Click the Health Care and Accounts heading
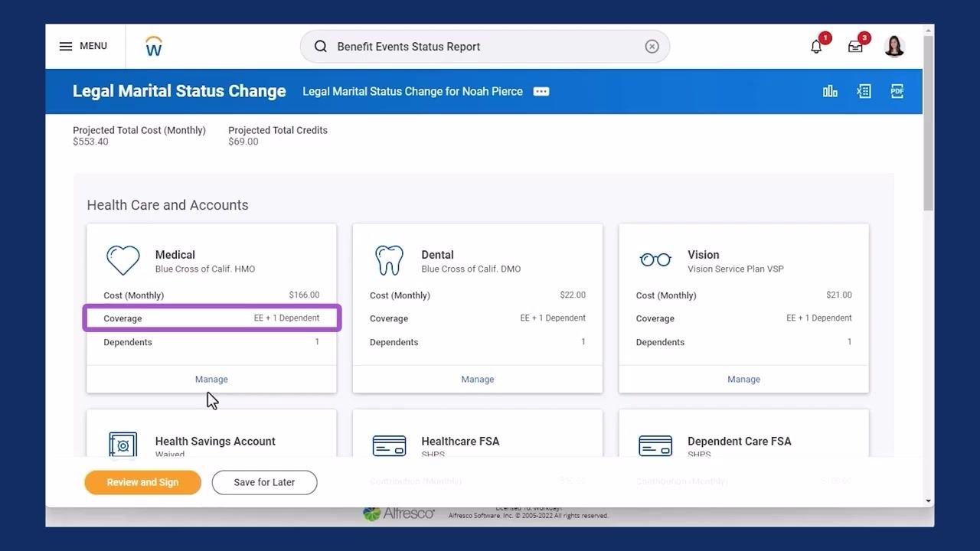Screen dimensions: 980x551 [168, 205]
